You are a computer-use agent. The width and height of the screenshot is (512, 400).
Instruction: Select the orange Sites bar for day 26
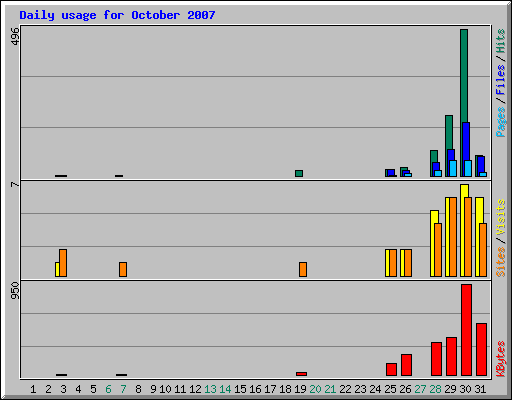tap(408, 263)
